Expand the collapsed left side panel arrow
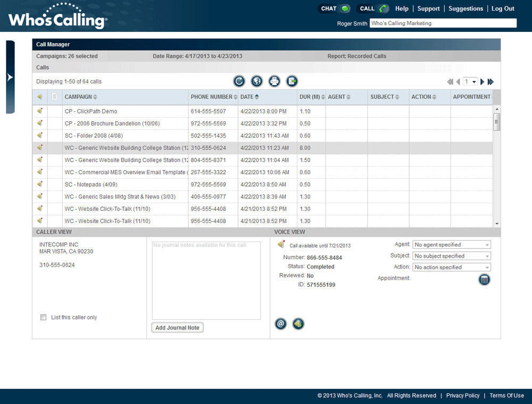 point(10,77)
